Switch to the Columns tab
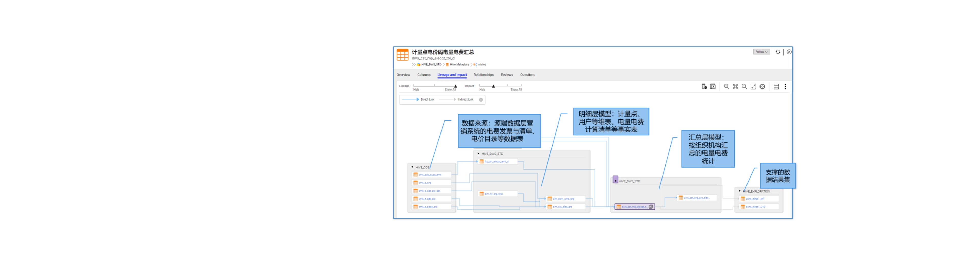The width and height of the screenshot is (980, 266). click(x=423, y=75)
